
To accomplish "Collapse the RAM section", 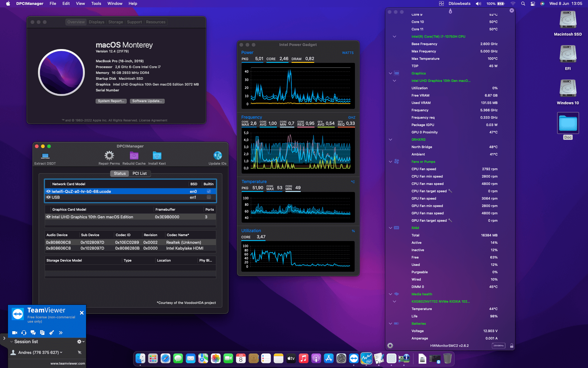I will point(390,228).
